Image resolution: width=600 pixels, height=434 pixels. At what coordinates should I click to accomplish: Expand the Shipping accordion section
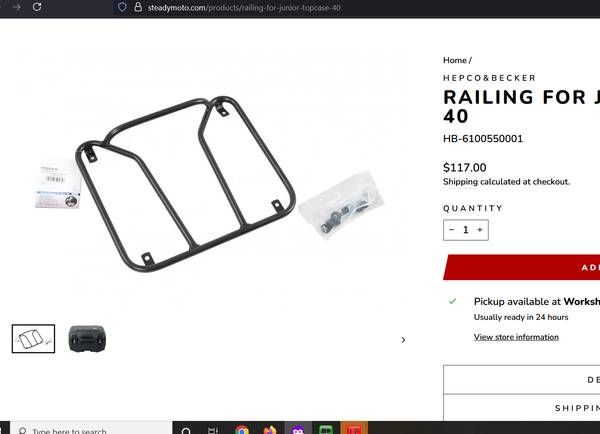pos(522,408)
